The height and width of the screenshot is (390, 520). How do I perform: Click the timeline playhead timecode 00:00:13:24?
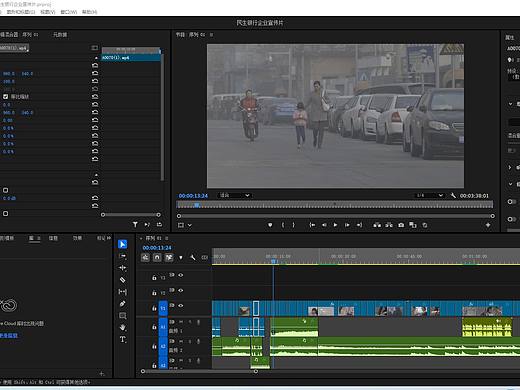157,248
